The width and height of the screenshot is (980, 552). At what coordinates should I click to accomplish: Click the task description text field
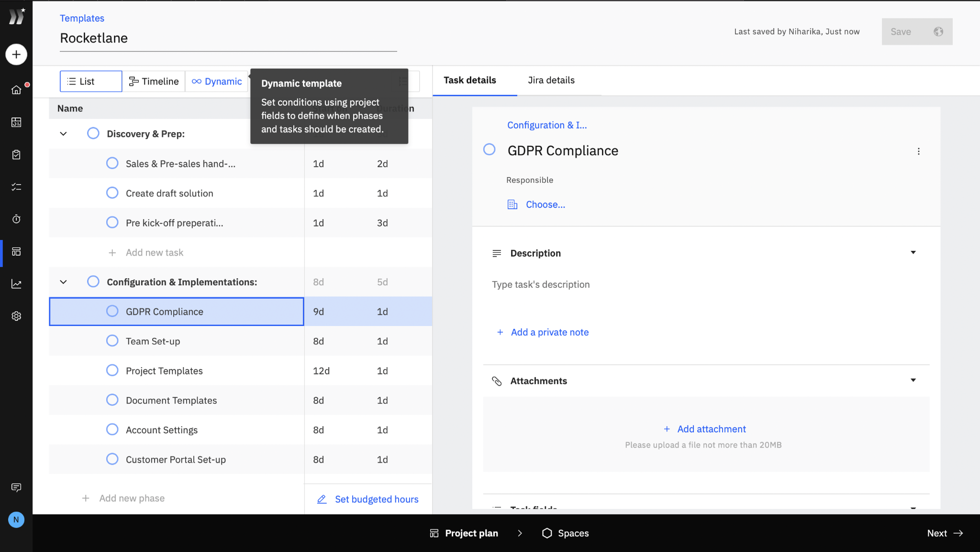click(541, 284)
